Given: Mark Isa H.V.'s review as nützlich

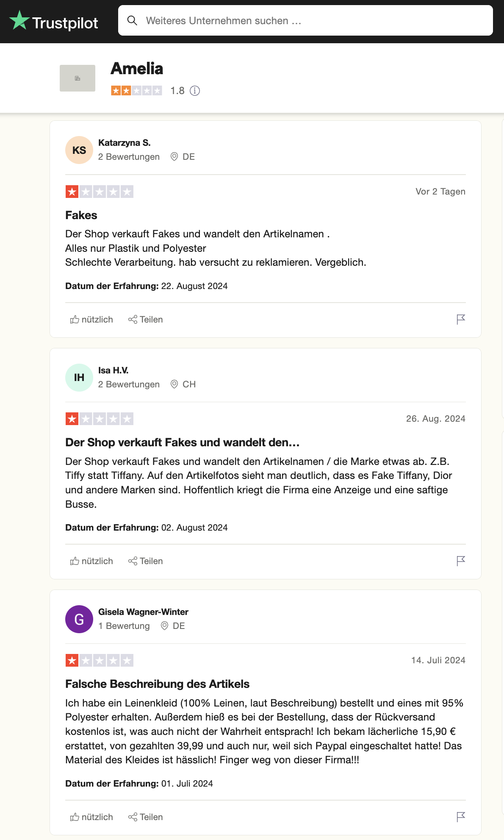Looking at the screenshot, I should pos(91,561).
